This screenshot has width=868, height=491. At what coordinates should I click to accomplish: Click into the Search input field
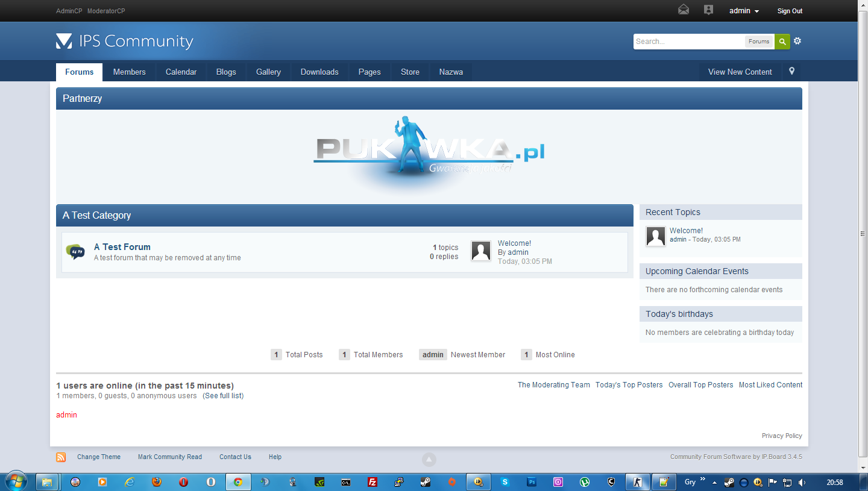(688, 42)
